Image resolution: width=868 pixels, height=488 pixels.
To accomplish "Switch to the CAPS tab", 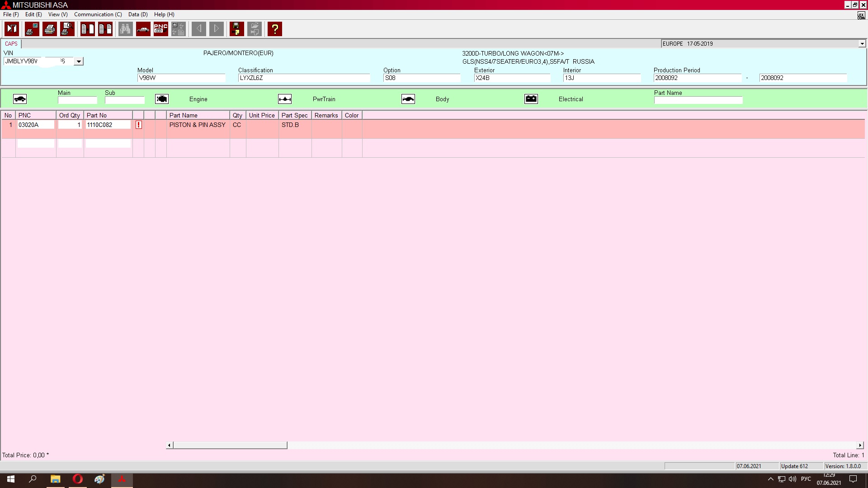I will 11,44.
